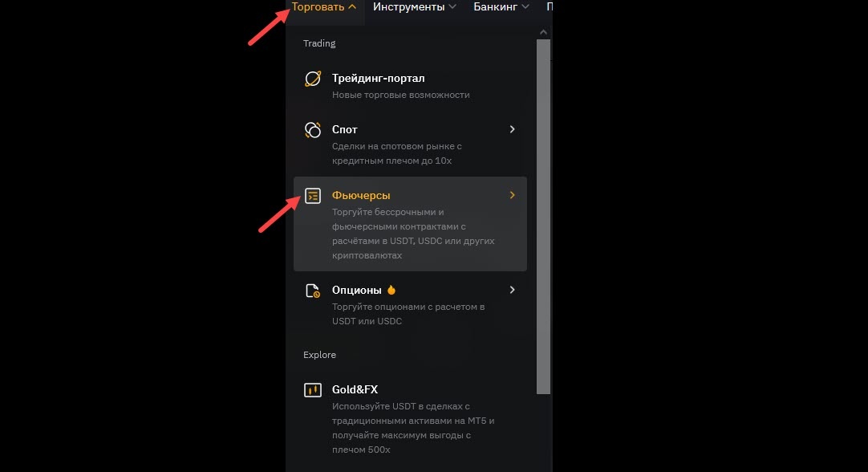Click the Спот coins icon
The image size is (868, 472).
(x=313, y=129)
